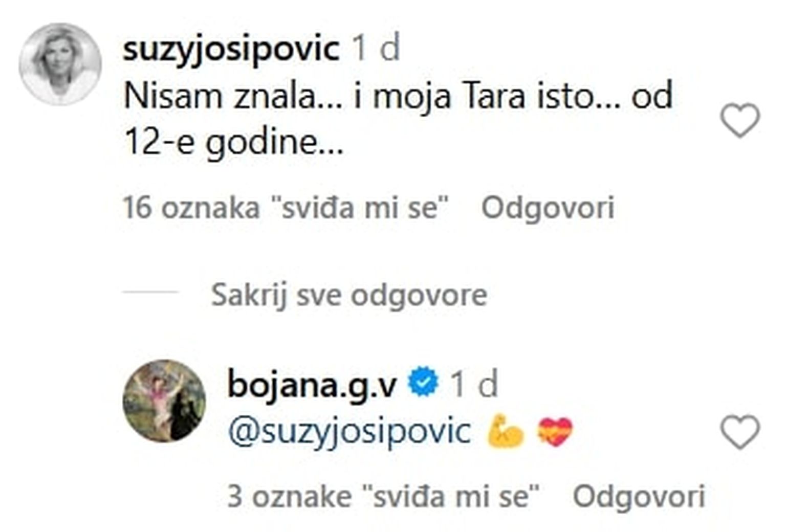786x532 pixels.
Task: Open the bojana.g.v username link
Action: (312, 385)
